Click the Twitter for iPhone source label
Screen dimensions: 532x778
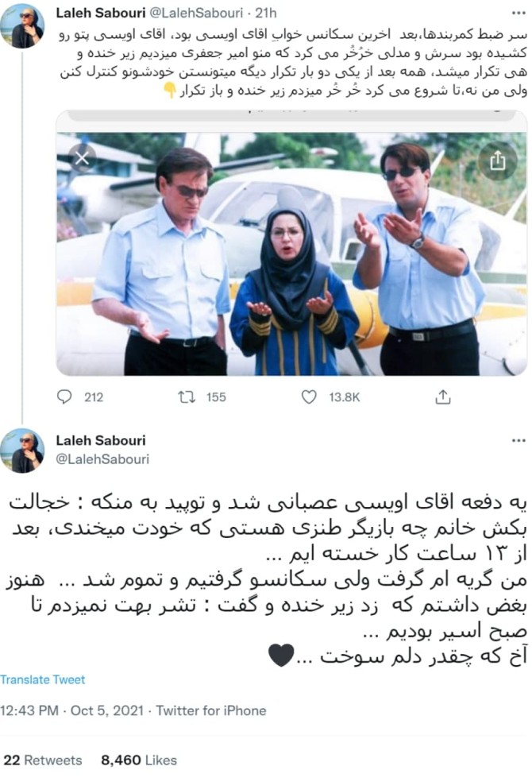[211, 710]
